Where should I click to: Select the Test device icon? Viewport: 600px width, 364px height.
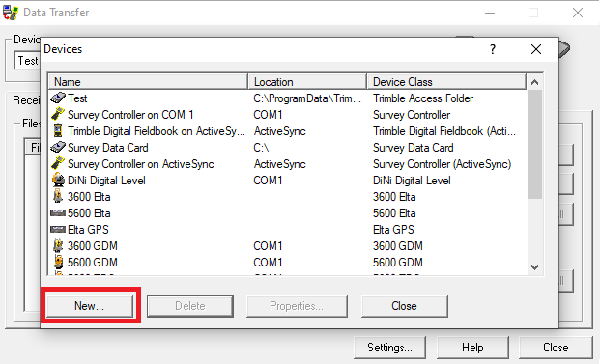[x=58, y=98]
